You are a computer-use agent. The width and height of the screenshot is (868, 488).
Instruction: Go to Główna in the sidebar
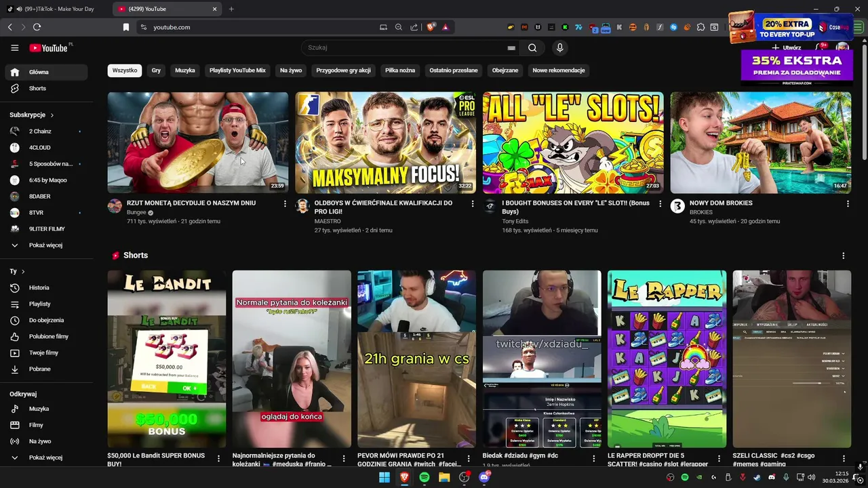click(x=46, y=72)
